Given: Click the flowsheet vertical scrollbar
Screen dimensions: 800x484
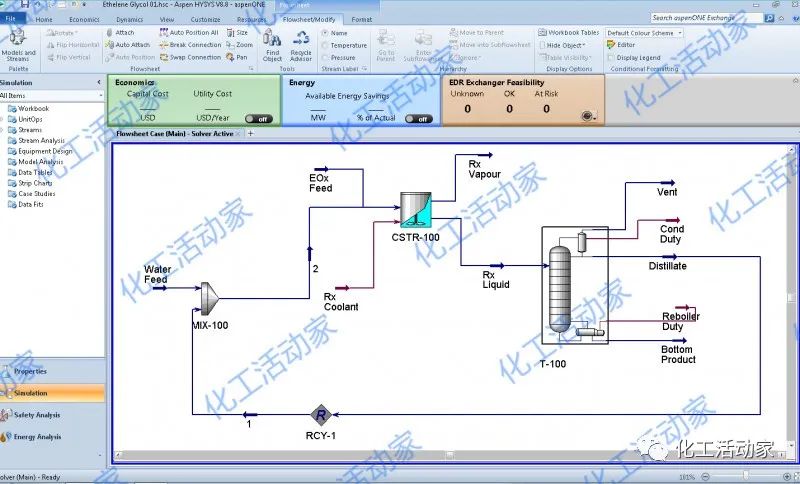Looking at the screenshot, I should pyautogui.click(x=792, y=298).
